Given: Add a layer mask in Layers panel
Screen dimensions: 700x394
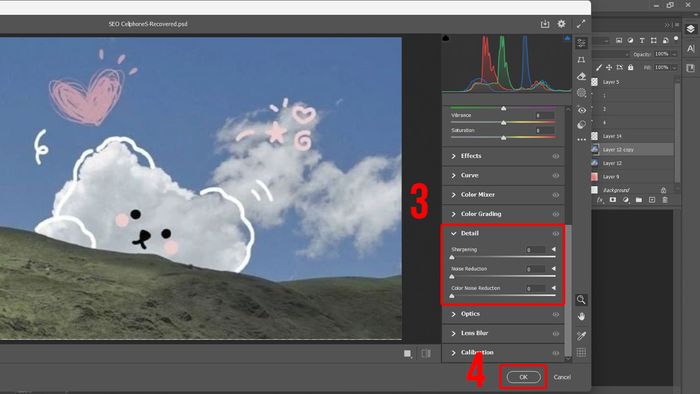Looking at the screenshot, I should (x=612, y=200).
